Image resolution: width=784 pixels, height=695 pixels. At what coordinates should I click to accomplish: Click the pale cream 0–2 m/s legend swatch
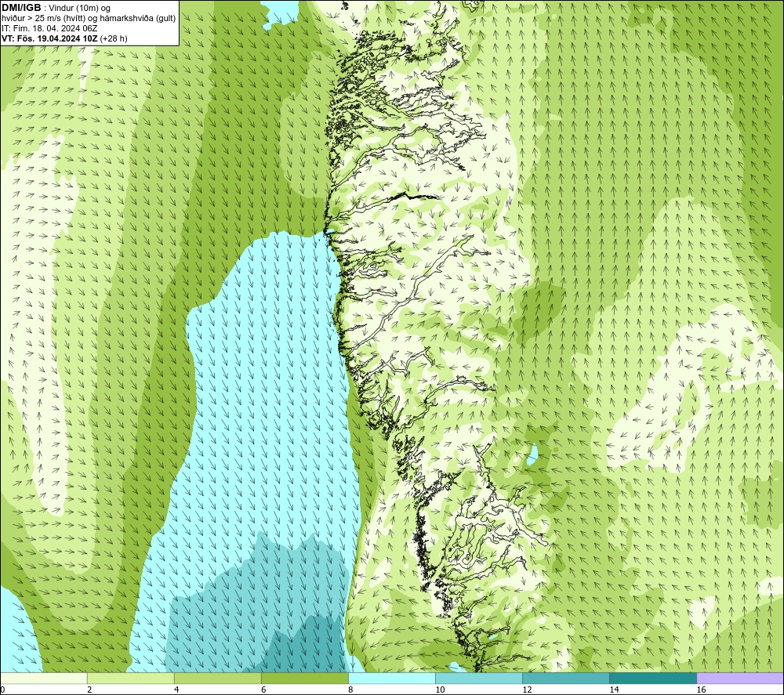44,679
